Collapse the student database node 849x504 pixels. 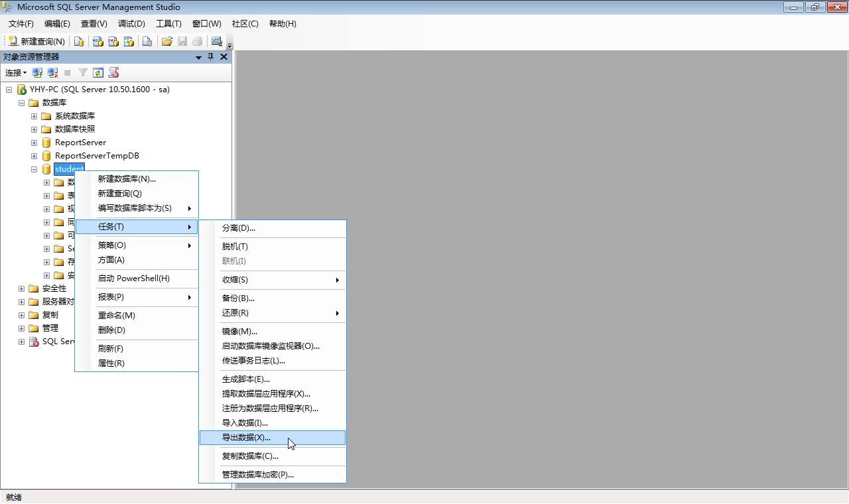(x=34, y=169)
